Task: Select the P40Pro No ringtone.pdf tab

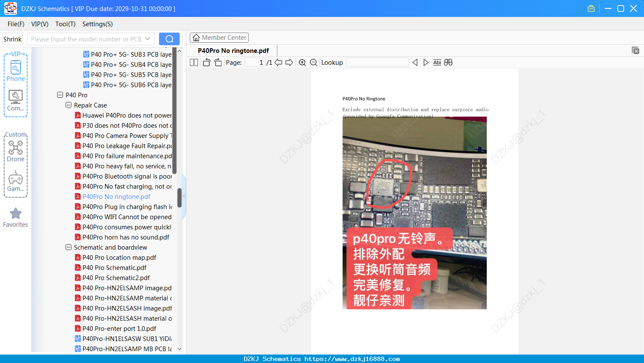Action: click(233, 51)
